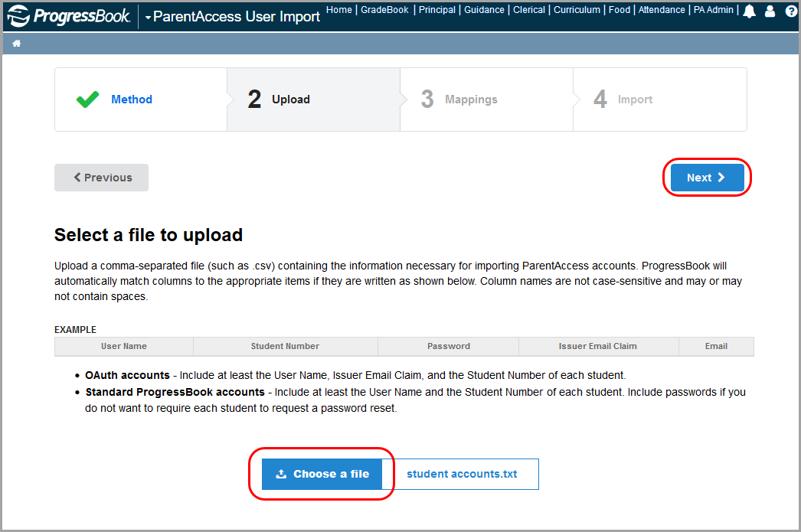Image resolution: width=801 pixels, height=532 pixels.
Task: Open the Food menu
Action: click(x=620, y=10)
